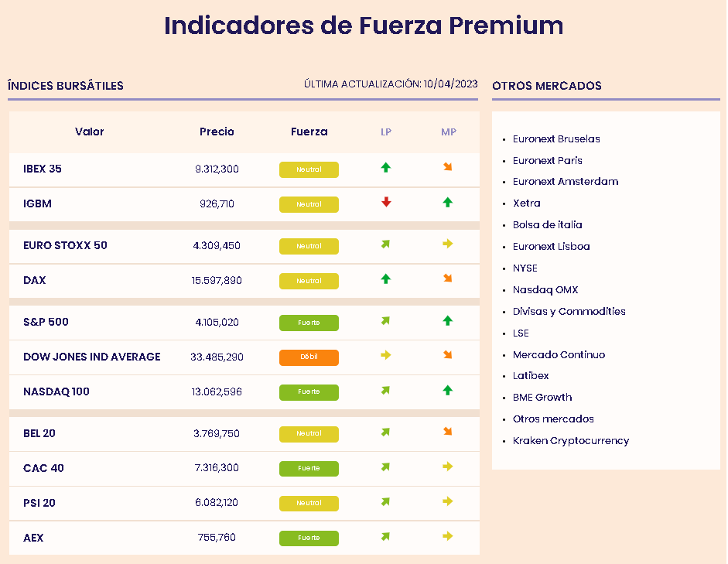This screenshot has height=564, width=728.
Task: Click the EURO STOXX 50 MP yellow arrow
Action: tap(447, 244)
